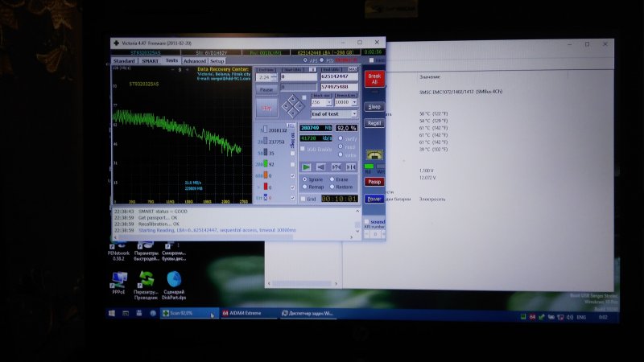Viewport: 644px width, 362px height.
Task: Open the End of test dropdown
Action: pos(334,113)
